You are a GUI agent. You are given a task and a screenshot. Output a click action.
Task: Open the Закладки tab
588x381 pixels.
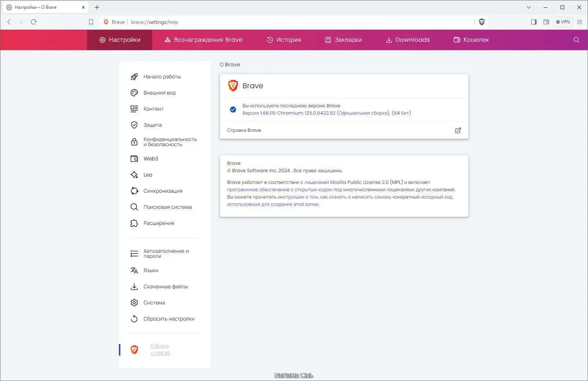click(x=344, y=40)
